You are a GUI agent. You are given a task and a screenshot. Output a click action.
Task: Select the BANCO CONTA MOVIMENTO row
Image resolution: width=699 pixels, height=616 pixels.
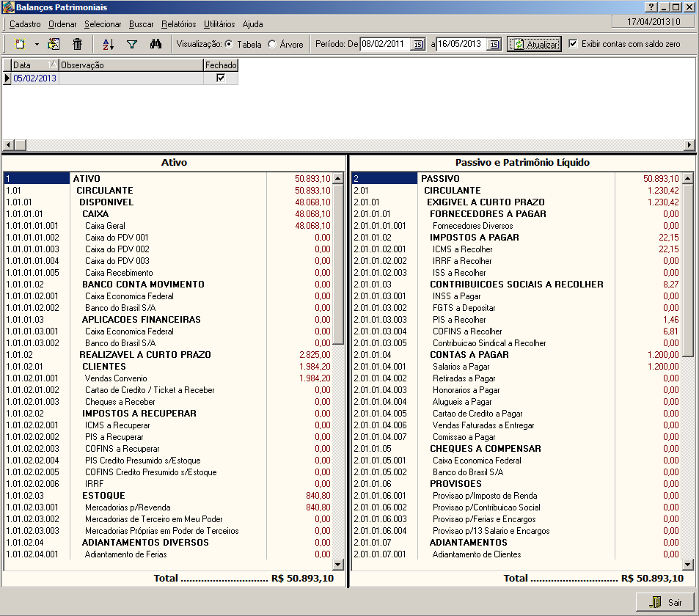click(x=168, y=285)
